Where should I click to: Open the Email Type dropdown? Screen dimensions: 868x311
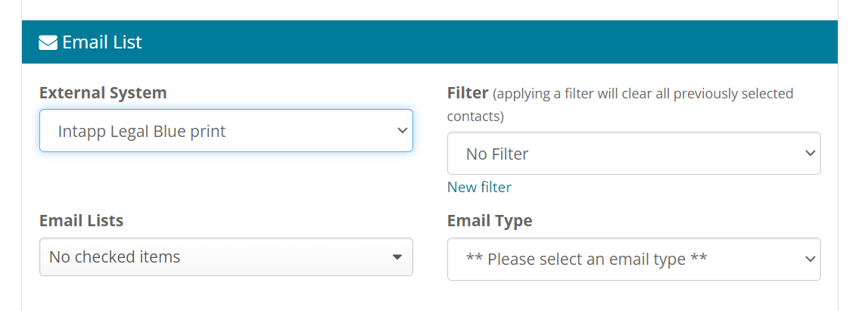point(634,259)
